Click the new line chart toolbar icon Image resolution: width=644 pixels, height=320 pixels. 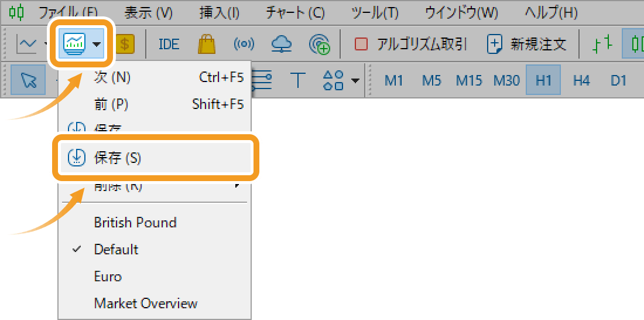coord(27,44)
